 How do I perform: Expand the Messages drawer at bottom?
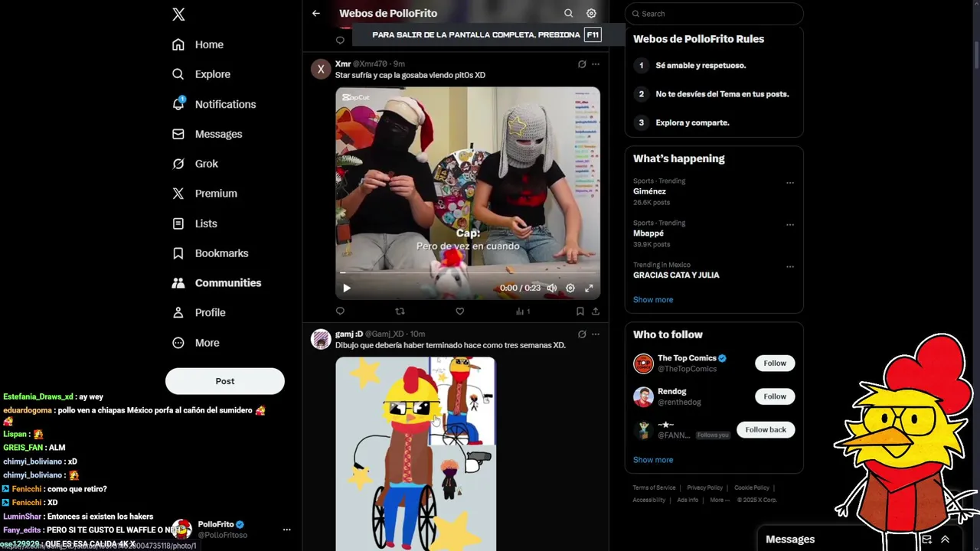click(945, 540)
